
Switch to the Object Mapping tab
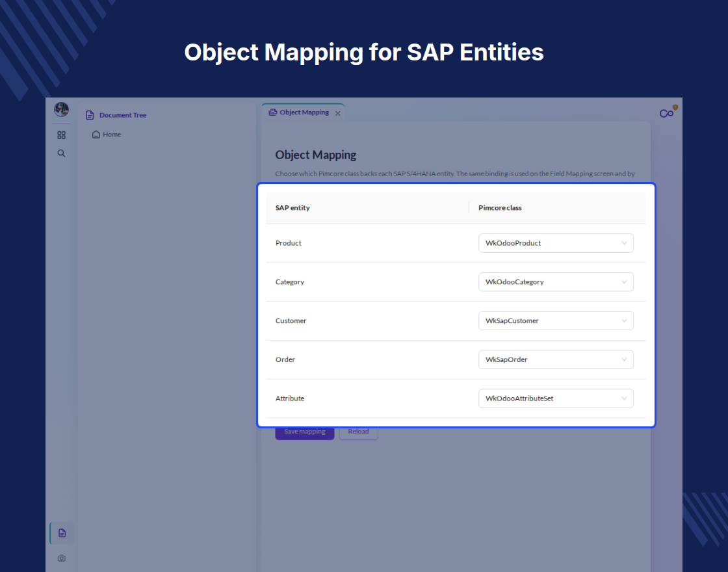[304, 112]
